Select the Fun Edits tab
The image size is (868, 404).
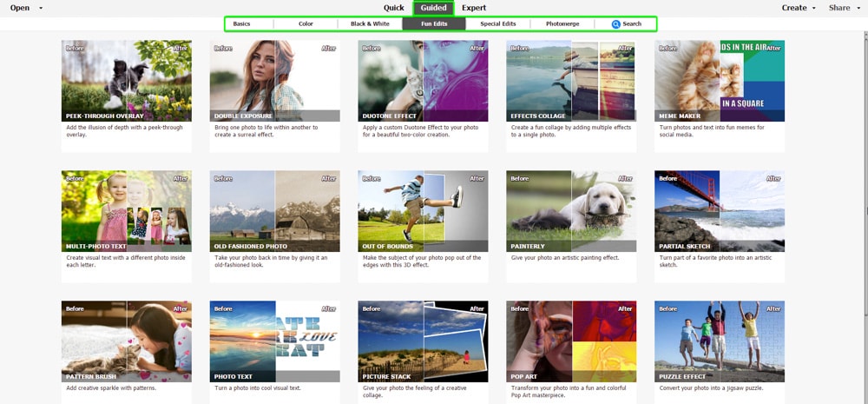coord(434,23)
